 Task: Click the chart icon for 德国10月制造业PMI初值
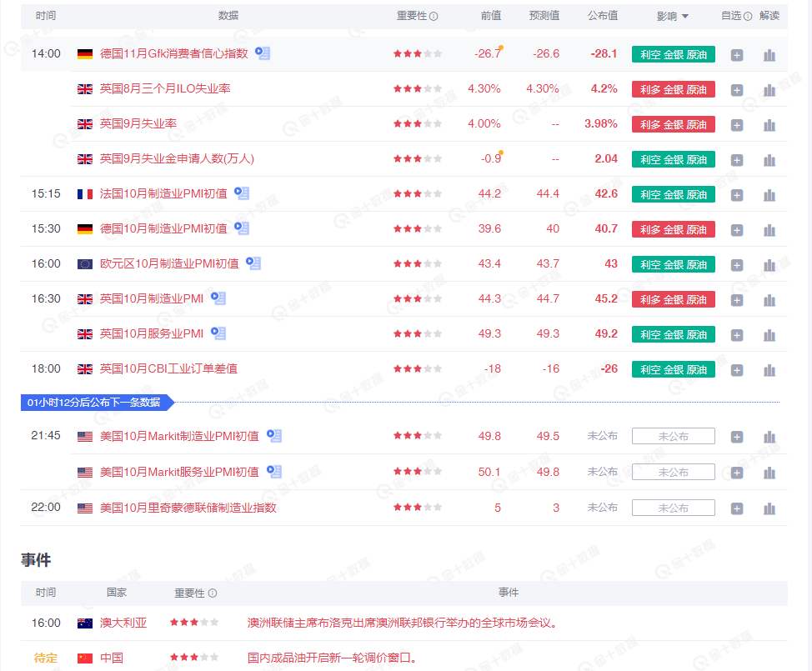[769, 228]
